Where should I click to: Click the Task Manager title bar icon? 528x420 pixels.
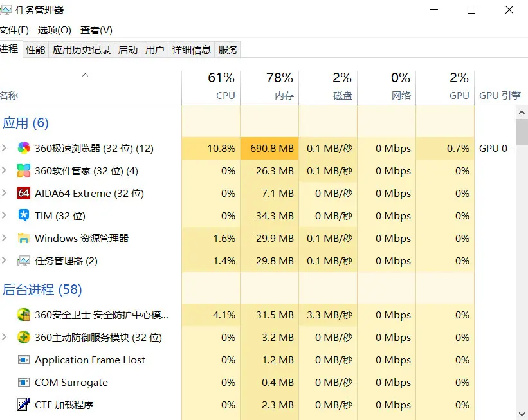tap(5, 10)
